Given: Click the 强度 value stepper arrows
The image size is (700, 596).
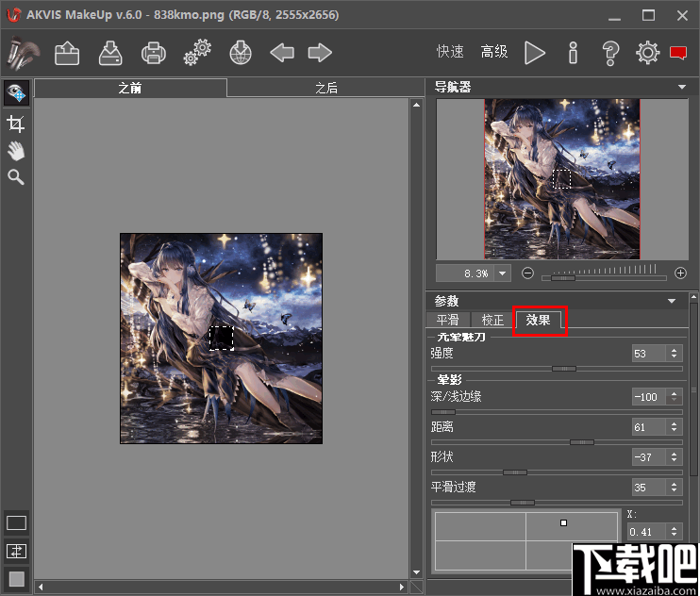Looking at the screenshot, I should [675, 354].
